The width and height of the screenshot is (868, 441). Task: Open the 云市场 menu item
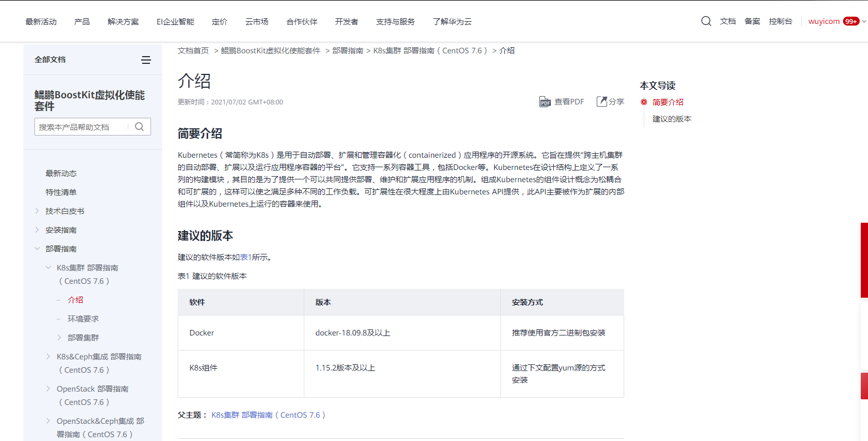coord(257,22)
